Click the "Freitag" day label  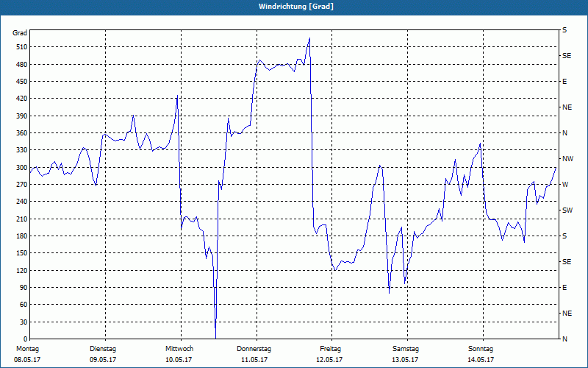(330, 349)
